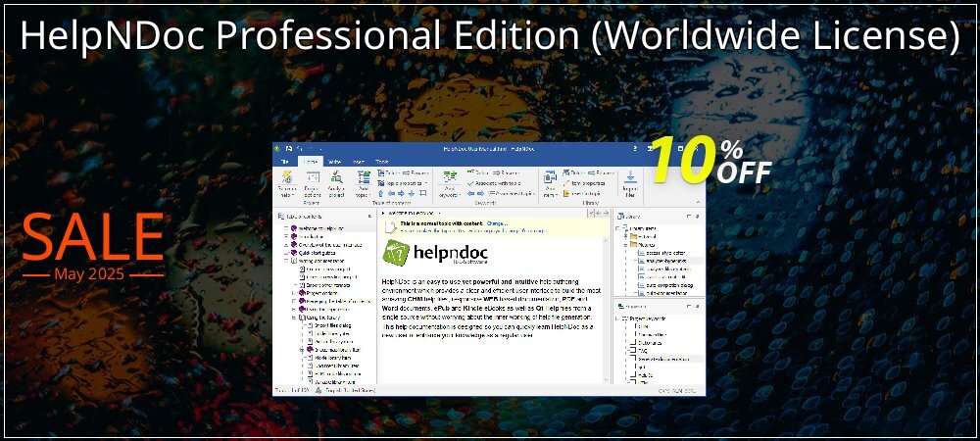Screen dimensions: 980x441
Task: Collapse the ribbon with the chevron
Action: (698, 202)
